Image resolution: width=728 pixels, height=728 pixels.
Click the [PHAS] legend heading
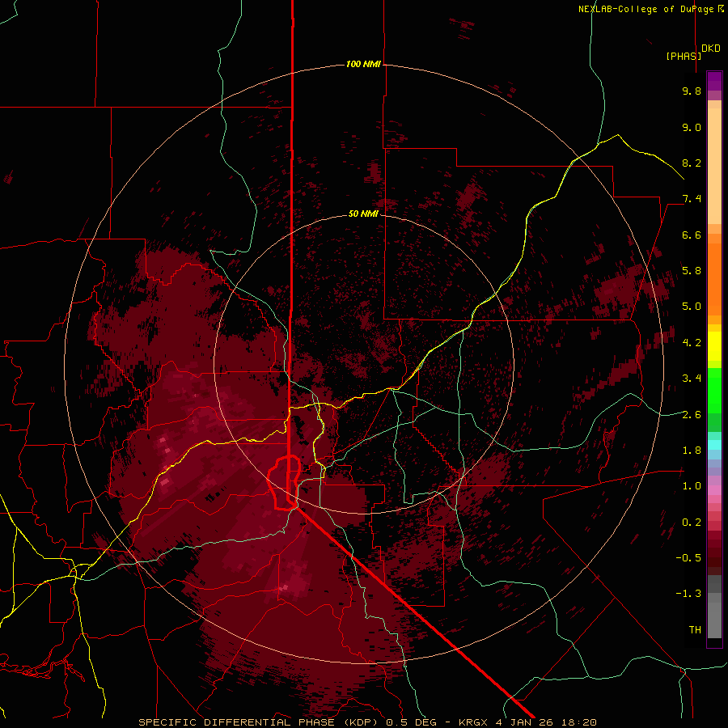684,56
